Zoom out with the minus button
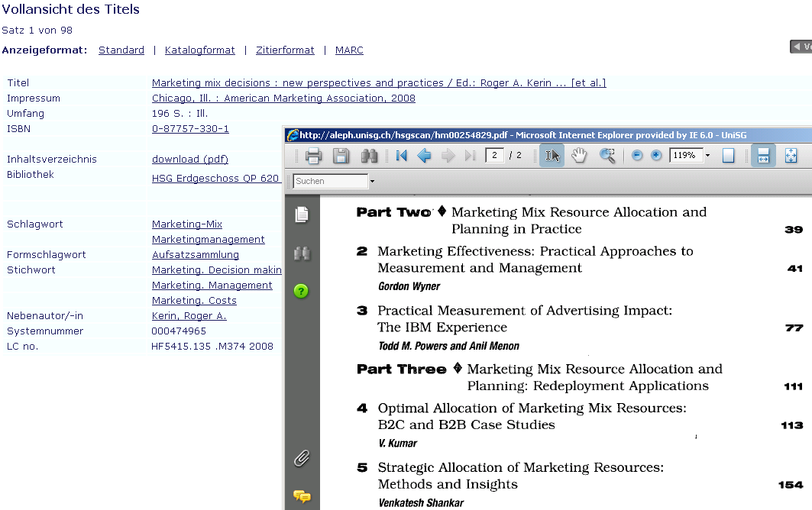Image resolution: width=812 pixels, height=510 pixels. pos(638,155)
